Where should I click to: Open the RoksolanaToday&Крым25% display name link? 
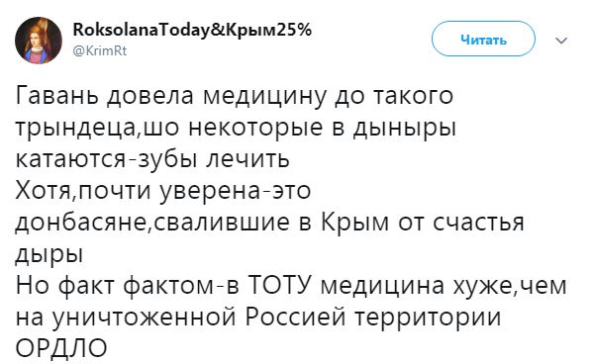pos(192,30)
